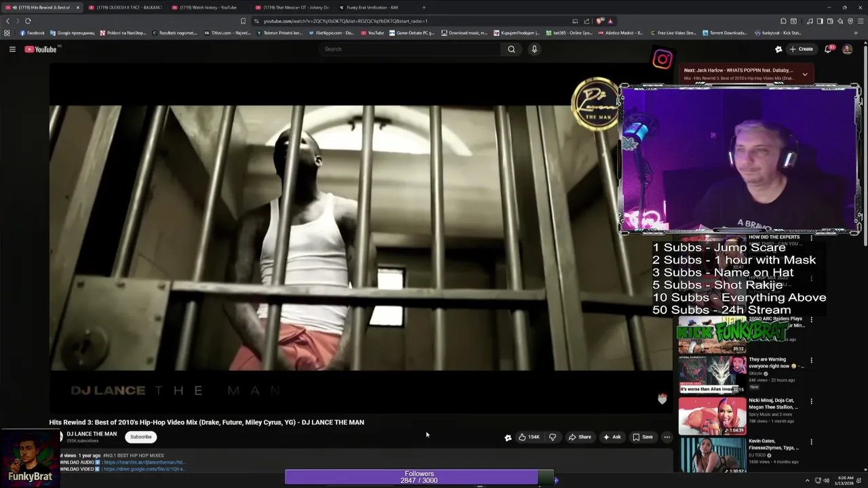868x488 pixels.
Task: Click the sparkle icon beside Create
Action: click(x=778, y=49)
